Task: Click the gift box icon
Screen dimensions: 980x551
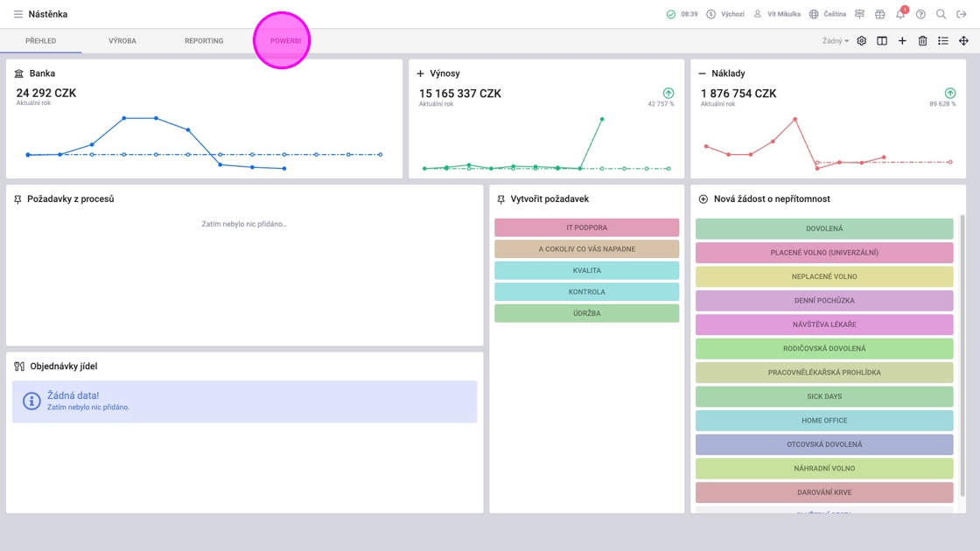Action: [x=880, y=14]
